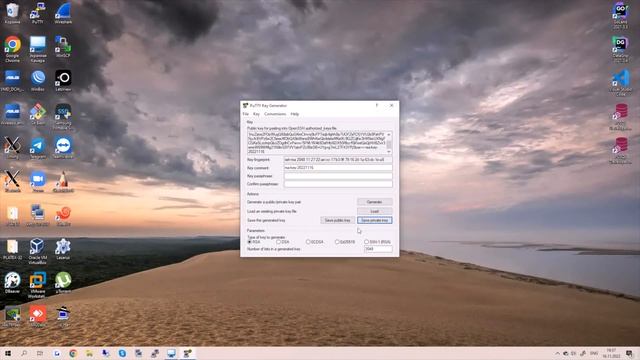Screen dimensions: 640x360
Task: Click the Key passphrase field
Action: coord(338,176)
